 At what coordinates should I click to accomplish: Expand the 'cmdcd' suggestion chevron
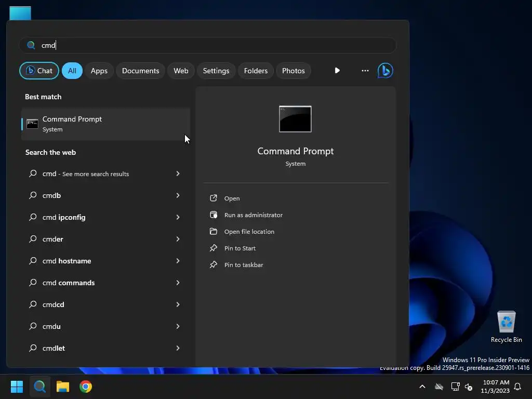(178, 304)
